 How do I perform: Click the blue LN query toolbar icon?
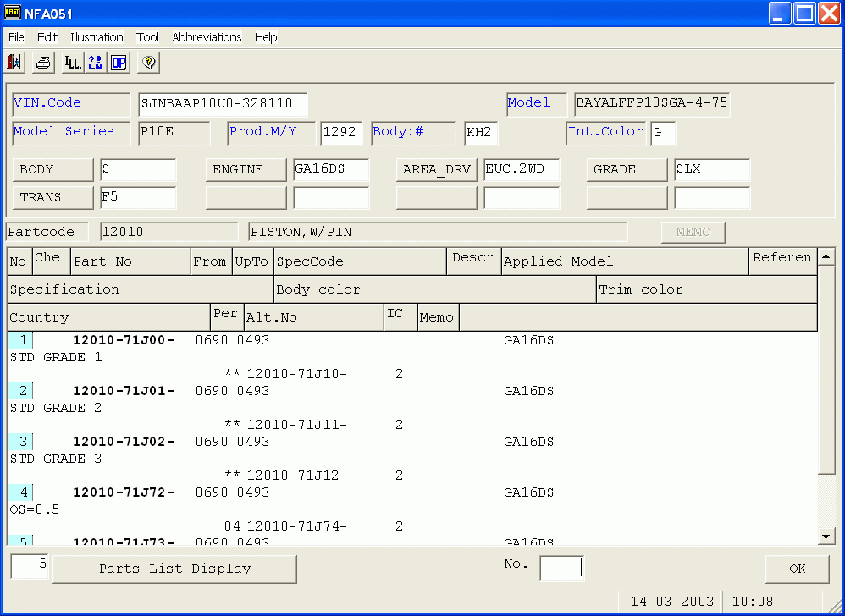(96, 63)
